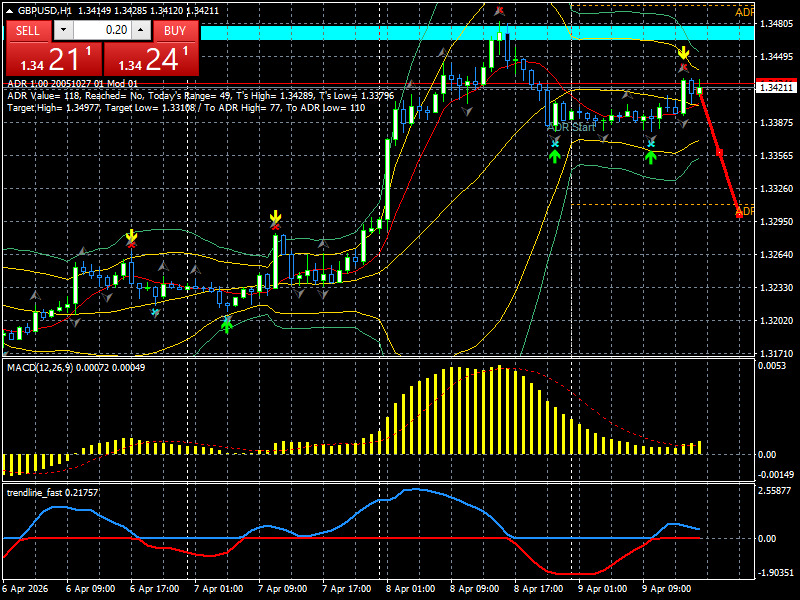Viewport: 800px width, 600px height.
Task: Click the green buy arrow near 8 Apr 17:00
Action: [650, 156]
